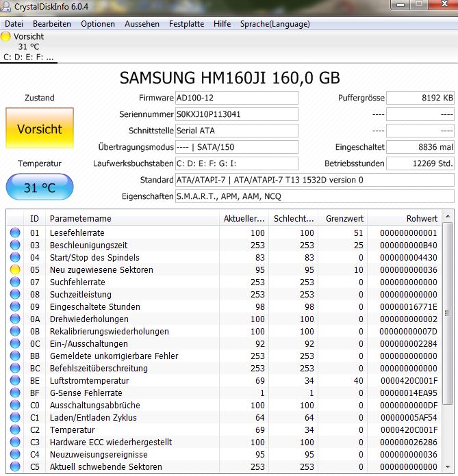Click the status icon next to Suchzeitleistung

(x=15, y=294)
